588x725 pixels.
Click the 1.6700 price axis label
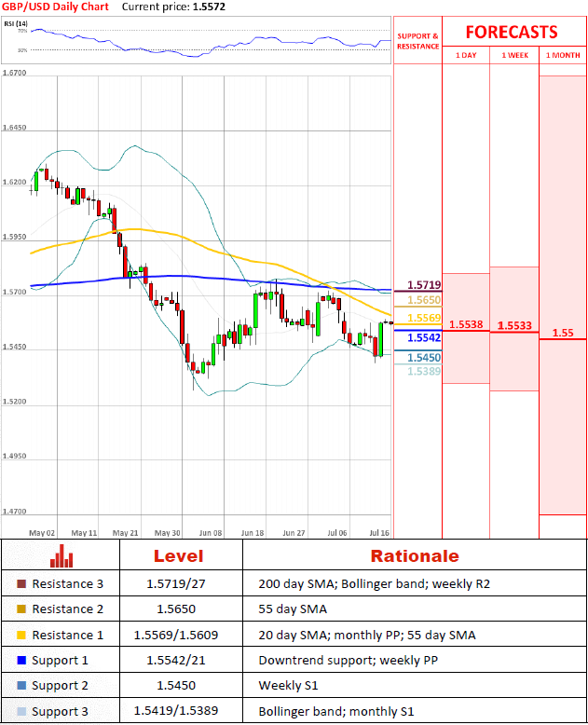14,73
